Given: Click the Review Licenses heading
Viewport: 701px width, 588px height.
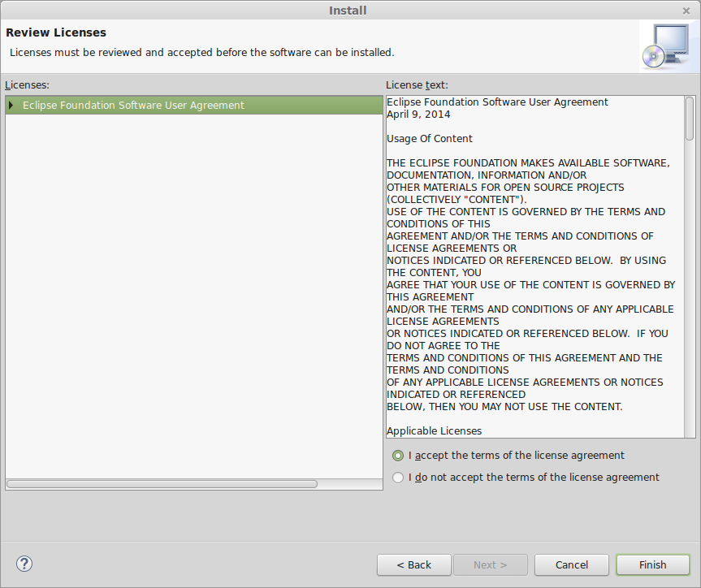Looking at the screenshot, I should click(56, 32).
